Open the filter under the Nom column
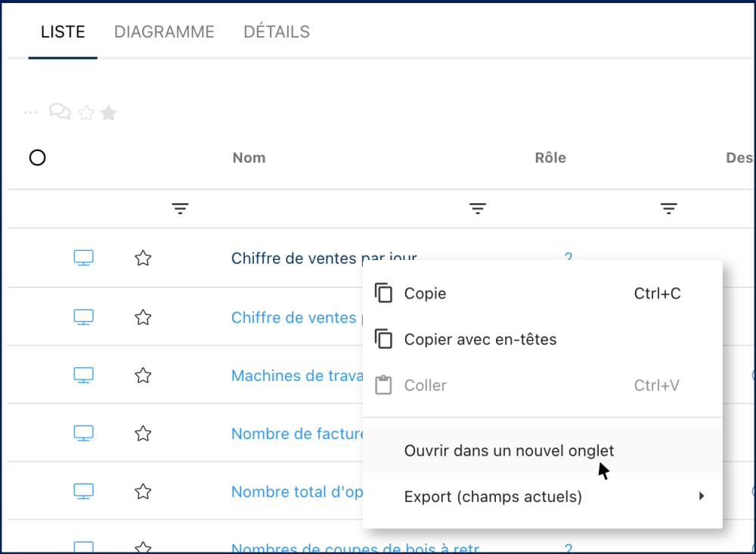The height and width of the screenshot is (554, 756). point(477,209)
